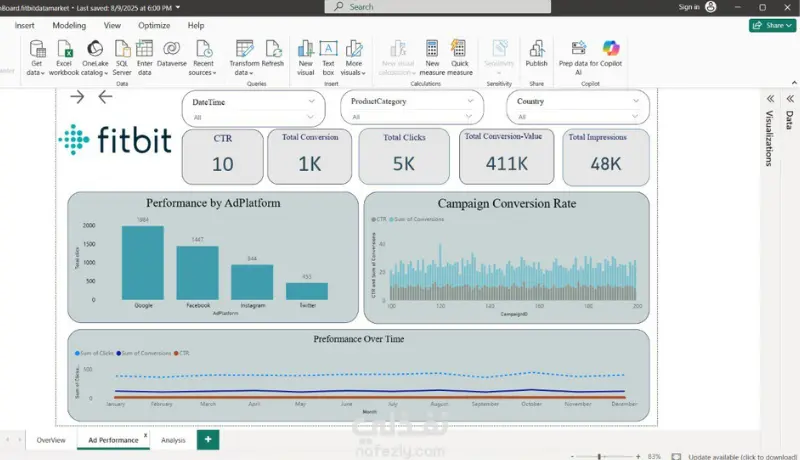The height and width of the screenshot is (460, 800).
Task: Open the Insert ribbon tab
Action: tap(24, 25)
